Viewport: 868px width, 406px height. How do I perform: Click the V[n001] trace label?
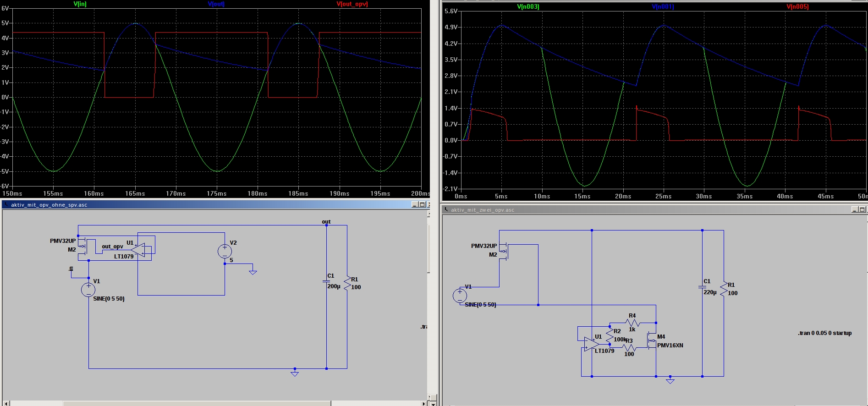coord(663,7)
